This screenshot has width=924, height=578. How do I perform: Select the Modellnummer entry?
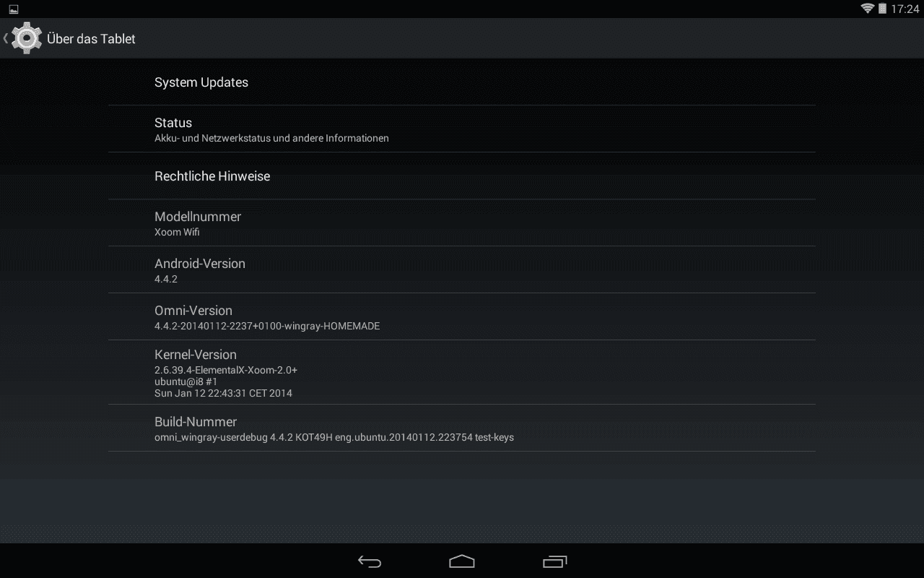(462, 223)
